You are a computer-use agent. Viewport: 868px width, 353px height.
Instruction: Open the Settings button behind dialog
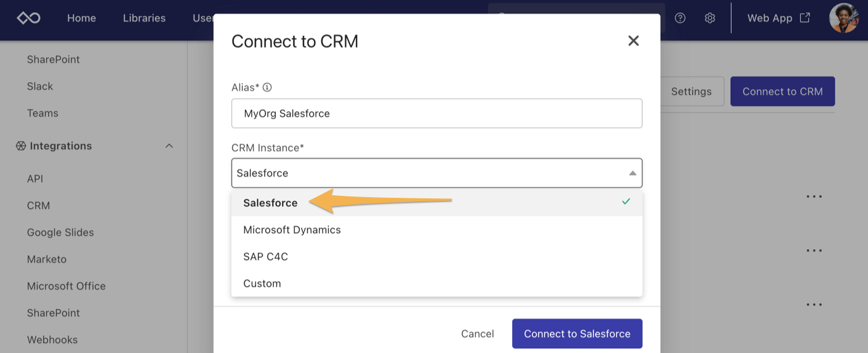tap(691, 91)
